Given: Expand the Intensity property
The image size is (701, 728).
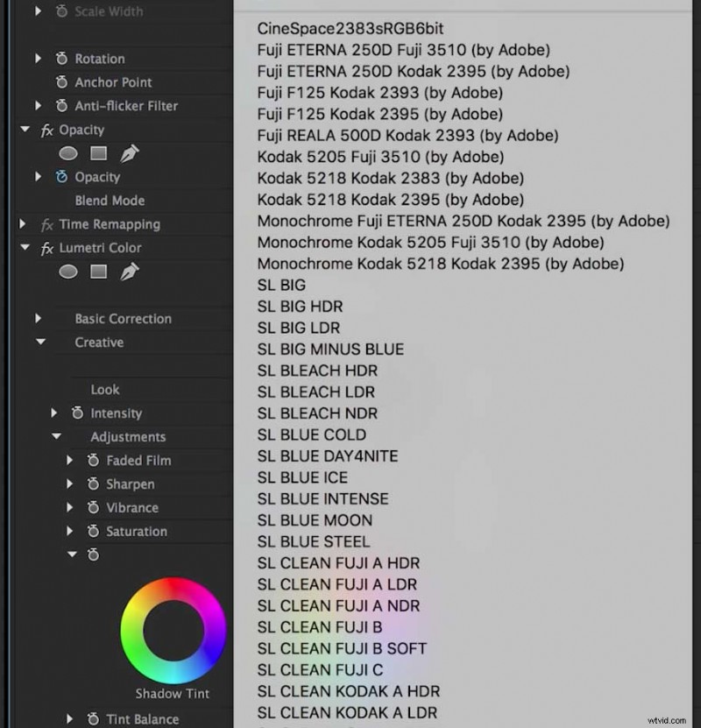Looking at the screenshot, I should coord(54,413).
